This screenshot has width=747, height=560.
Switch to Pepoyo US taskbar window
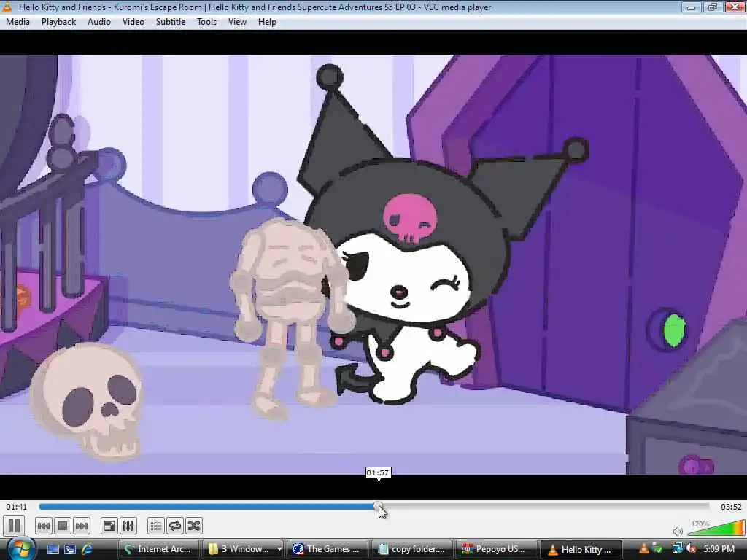497,549
